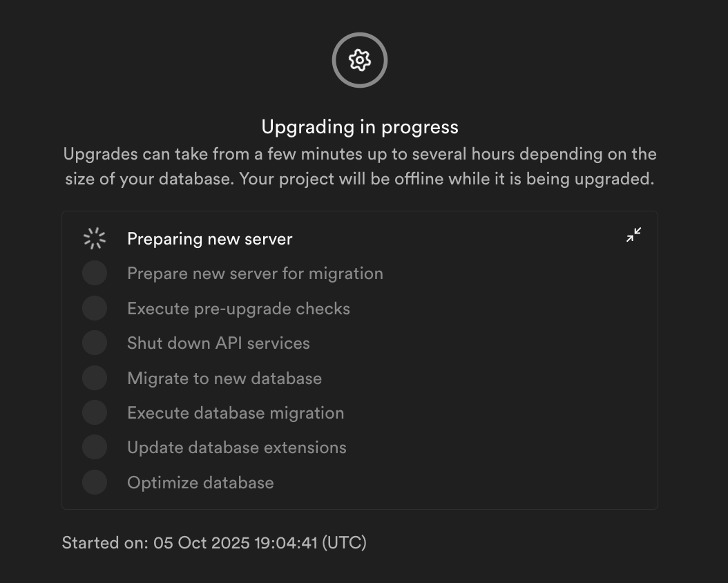Click the gear icon above the heading

[x=359, y=60]
